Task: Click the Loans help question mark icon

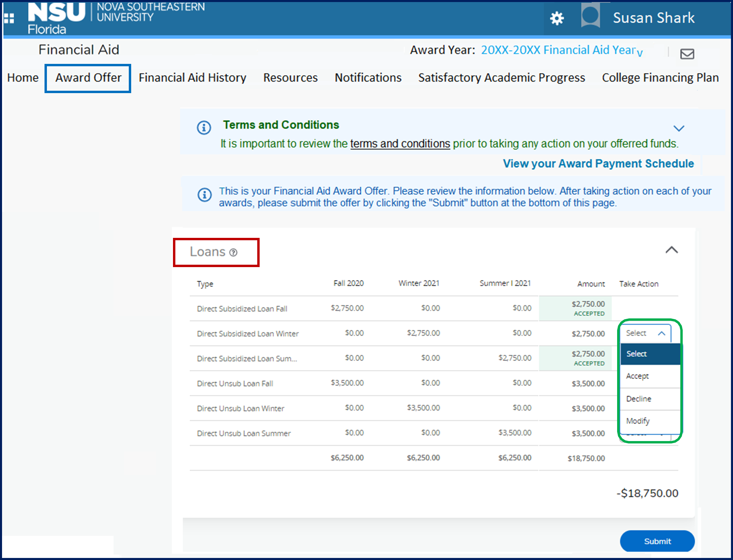Action: click(x=233, y=252)
